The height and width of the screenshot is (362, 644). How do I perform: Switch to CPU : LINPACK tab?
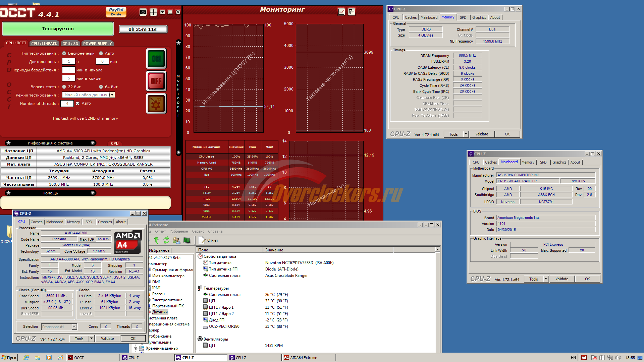point(44,44)
